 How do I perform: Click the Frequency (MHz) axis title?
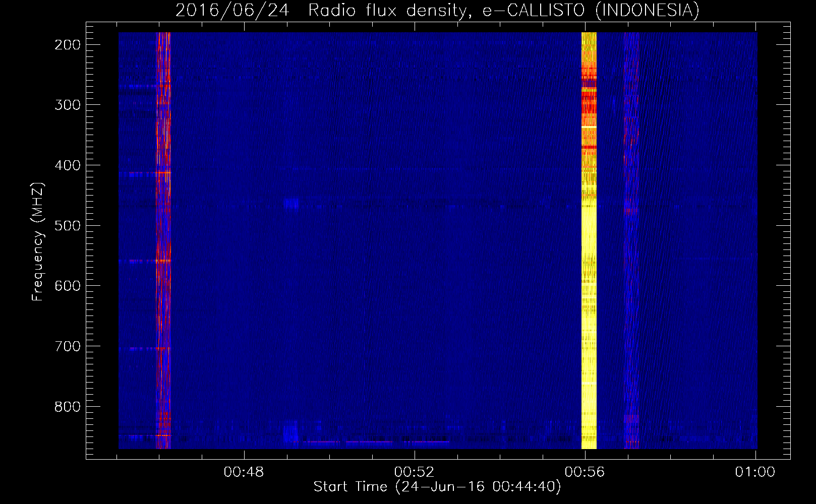point(38,241)
